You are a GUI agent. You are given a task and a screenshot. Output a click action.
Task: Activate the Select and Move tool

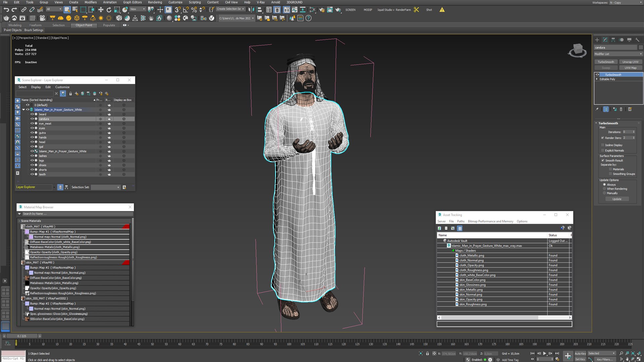click(x=101, y=10)
